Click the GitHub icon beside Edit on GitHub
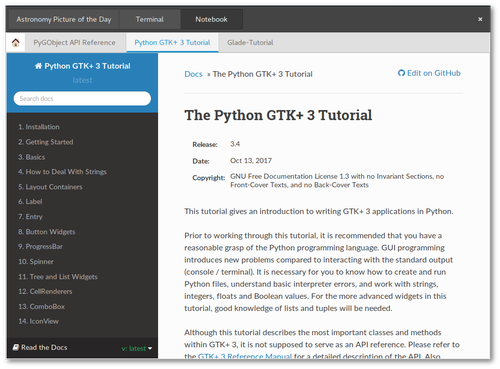Image resolution: width=500 pixels, height=369 pixels. (x=401, y=73)
